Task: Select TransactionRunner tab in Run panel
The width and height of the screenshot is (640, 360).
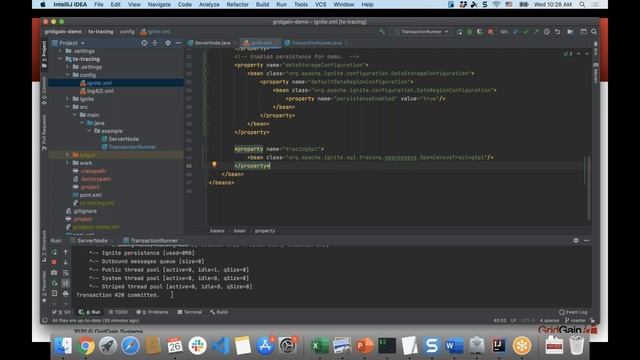Action: [x=151, y=241]
